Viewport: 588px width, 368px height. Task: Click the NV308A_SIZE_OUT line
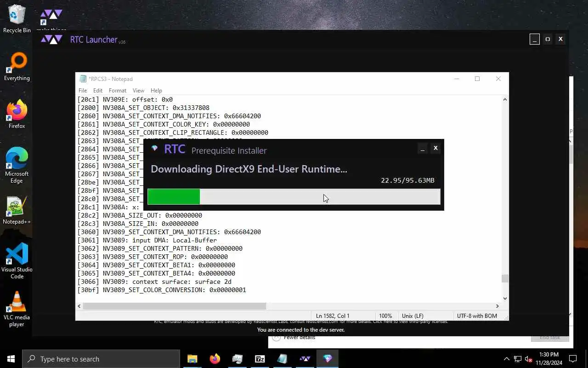[140, 215]
